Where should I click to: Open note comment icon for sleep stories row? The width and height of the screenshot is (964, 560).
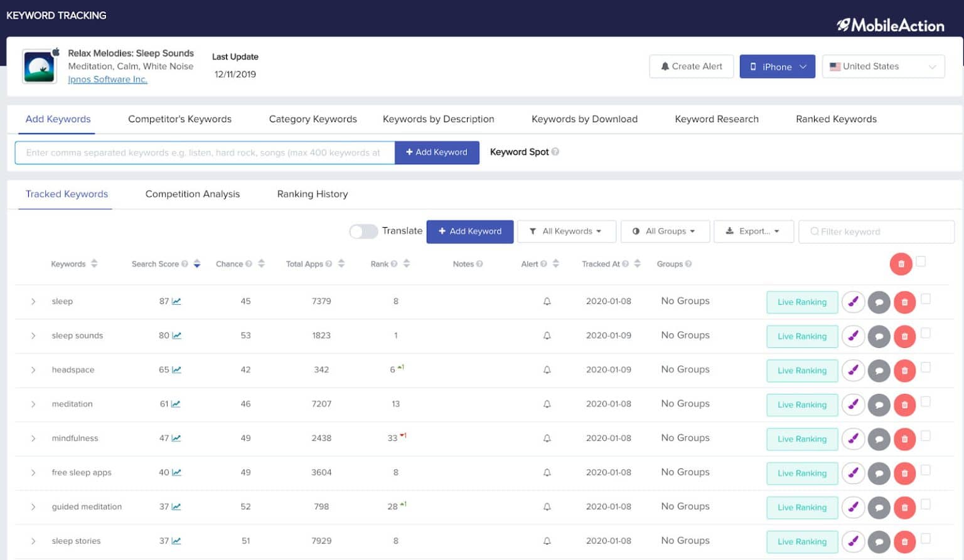point(879,542)
